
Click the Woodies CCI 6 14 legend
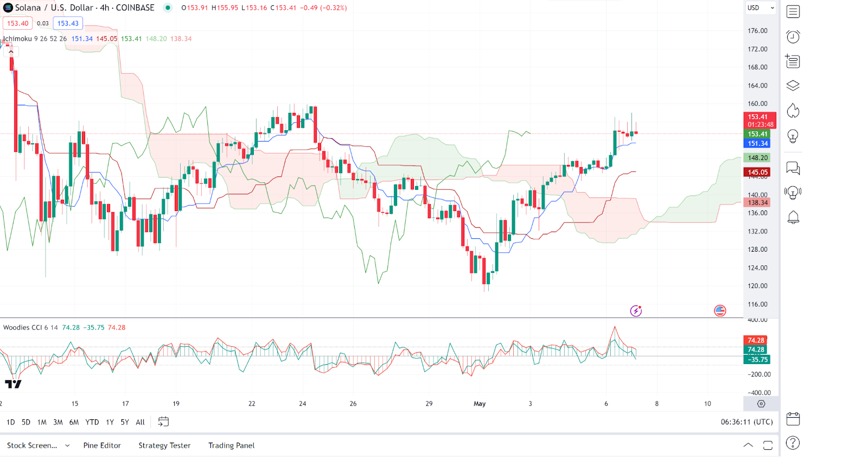tap(30, 327)
